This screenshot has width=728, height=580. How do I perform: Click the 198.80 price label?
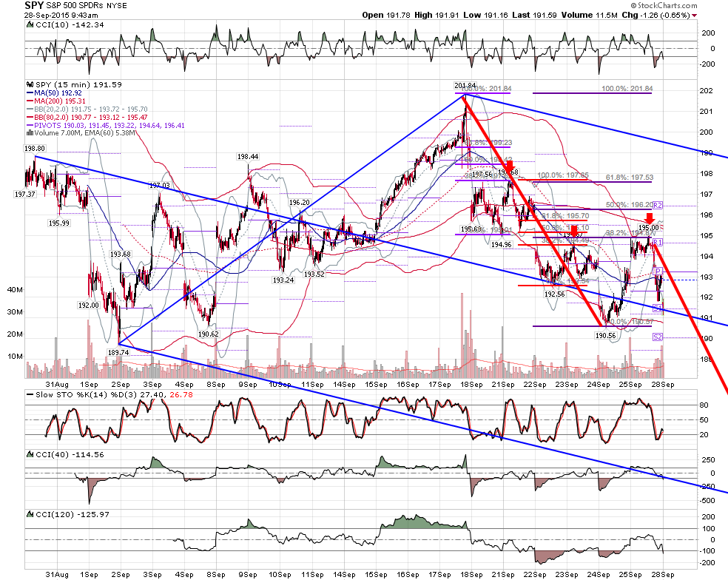[x=35, y=149]
